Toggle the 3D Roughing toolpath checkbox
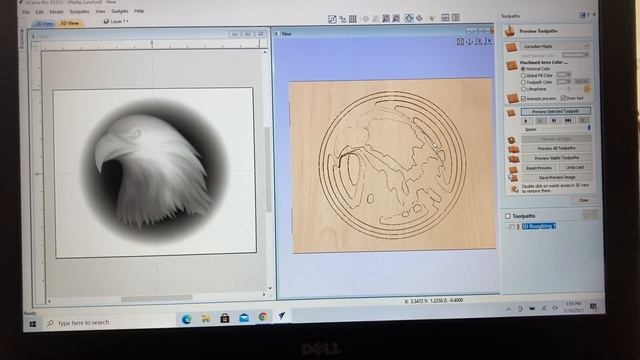This screenshot has height=360, width=640. coord(511,227)
